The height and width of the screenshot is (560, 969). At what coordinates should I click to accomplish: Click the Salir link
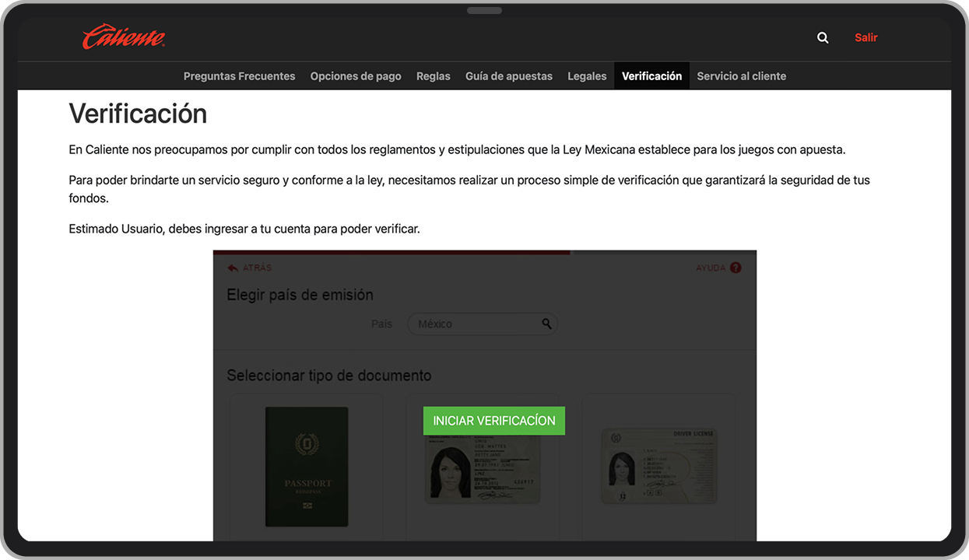(865, 37)
